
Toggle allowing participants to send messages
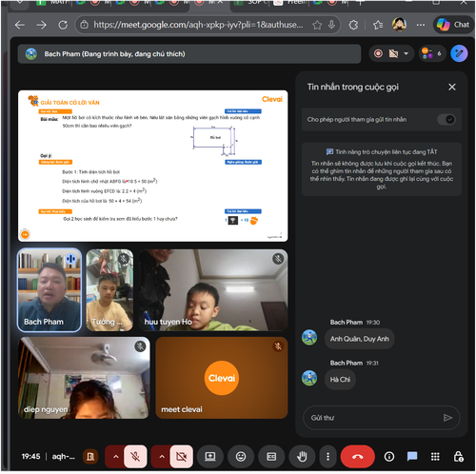pos(446,119)
